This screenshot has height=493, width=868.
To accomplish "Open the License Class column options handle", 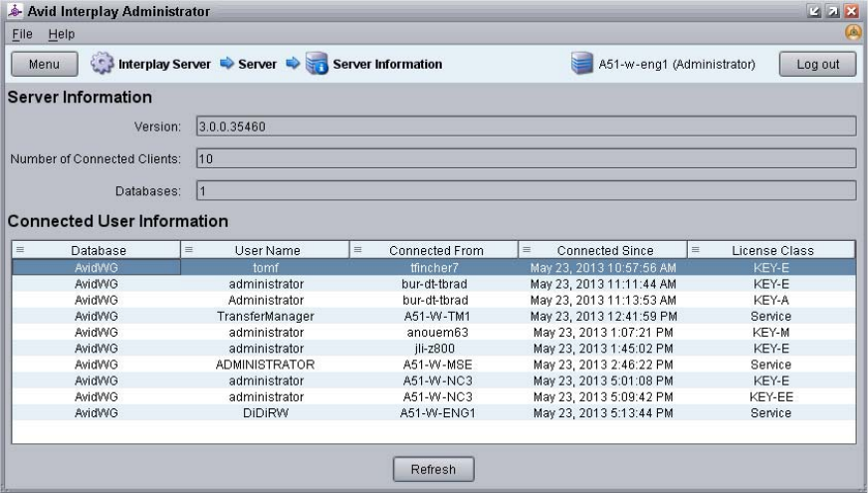I will (x=696, y=250).
